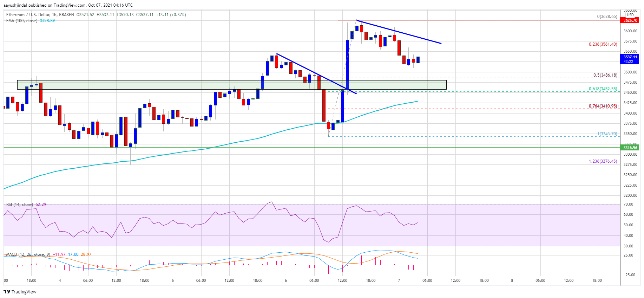This screenshot has height=298, width=644.
Task: Click the blue 3537.11 current price tag
Action: point(630,59)
